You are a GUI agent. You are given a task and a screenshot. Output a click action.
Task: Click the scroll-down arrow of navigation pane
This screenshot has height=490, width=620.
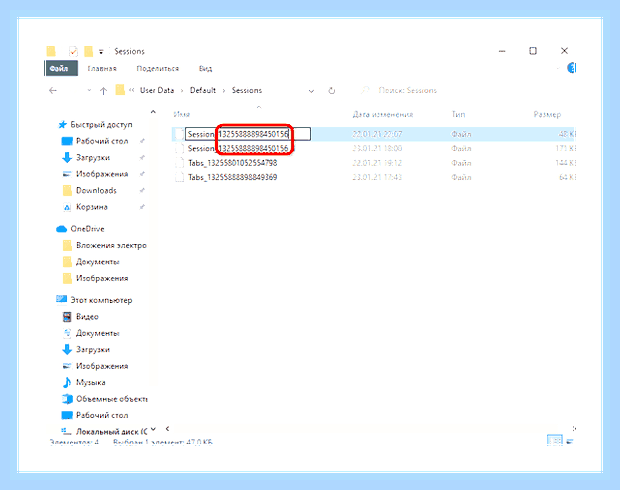153,429
